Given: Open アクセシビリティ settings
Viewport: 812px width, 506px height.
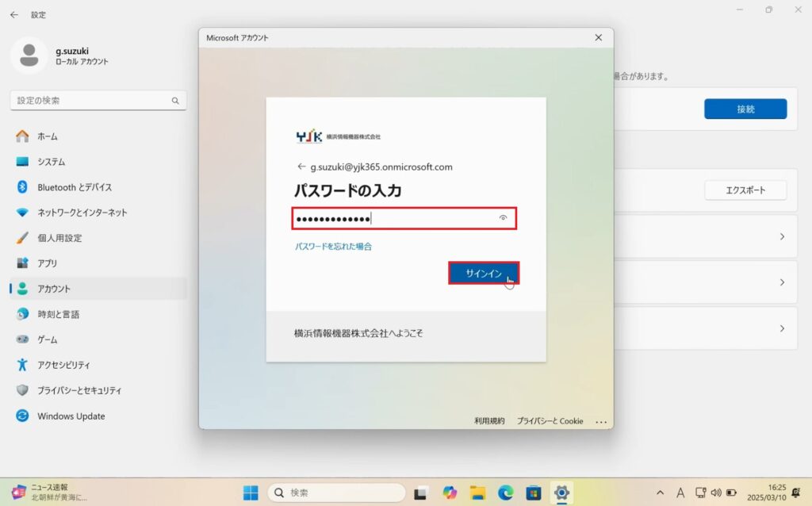Looking at the screenshot, I should [98, 365].
